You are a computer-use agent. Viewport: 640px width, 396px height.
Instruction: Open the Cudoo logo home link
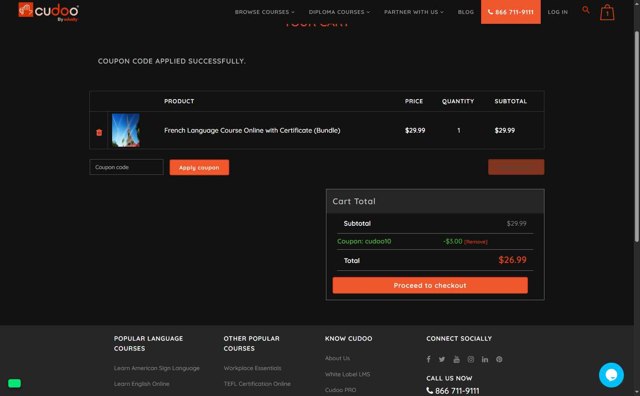(x=48, y=11)
